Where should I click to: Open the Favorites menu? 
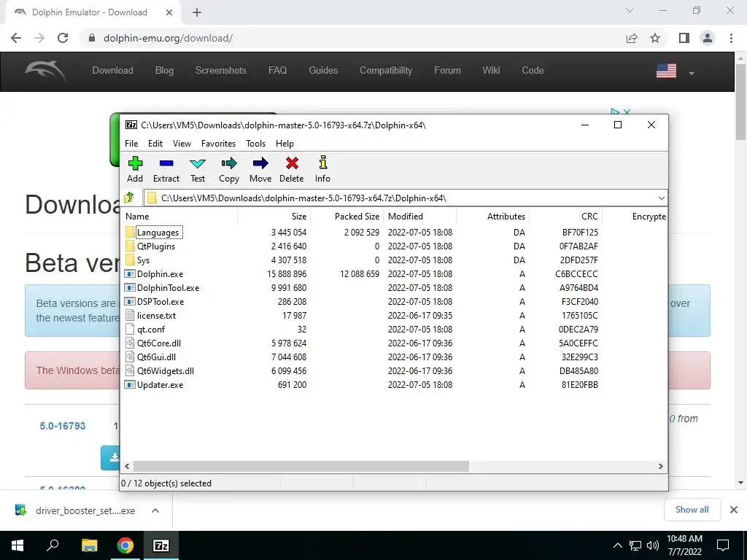(218, 144)
